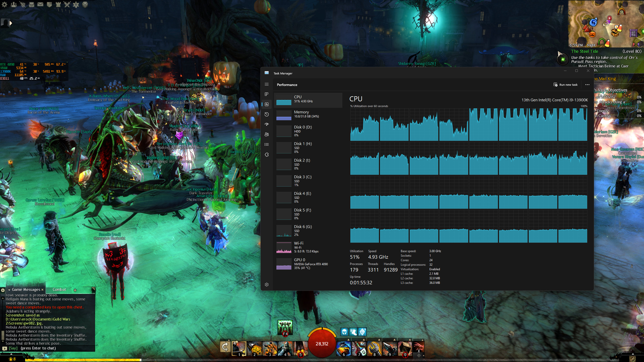This screenshot has width=644, height=362.
Task: Open the PvP crossed swords icon
Action: [x=67, y=4]
